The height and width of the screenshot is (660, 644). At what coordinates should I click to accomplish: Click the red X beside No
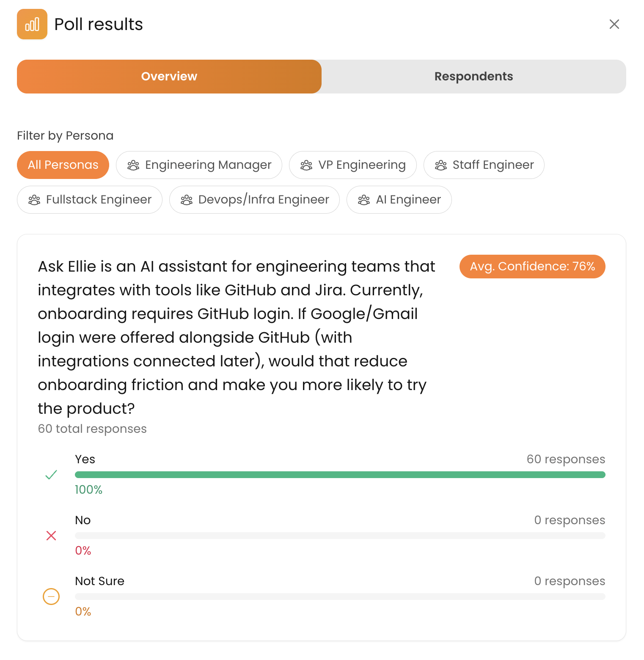[51, 536]
